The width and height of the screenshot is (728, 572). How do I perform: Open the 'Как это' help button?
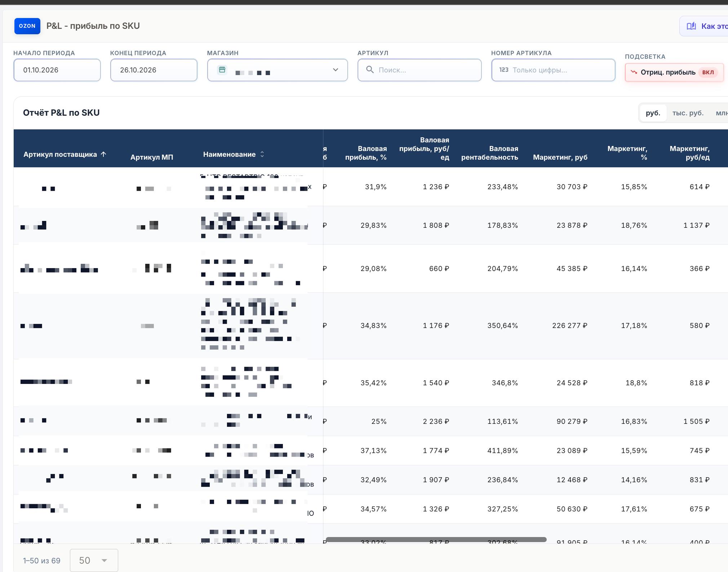704,26
